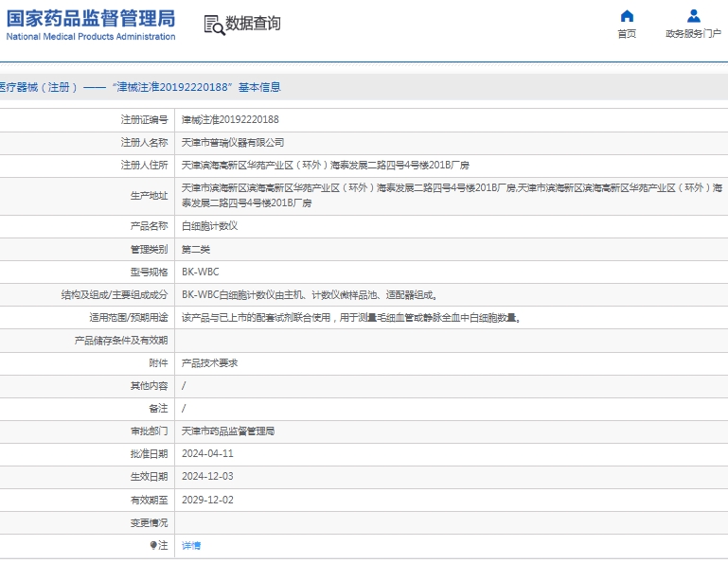Select approval date 2024-04-11
Image resolution: width=728 pixels, height=563 pixels.
click(207, 453)
